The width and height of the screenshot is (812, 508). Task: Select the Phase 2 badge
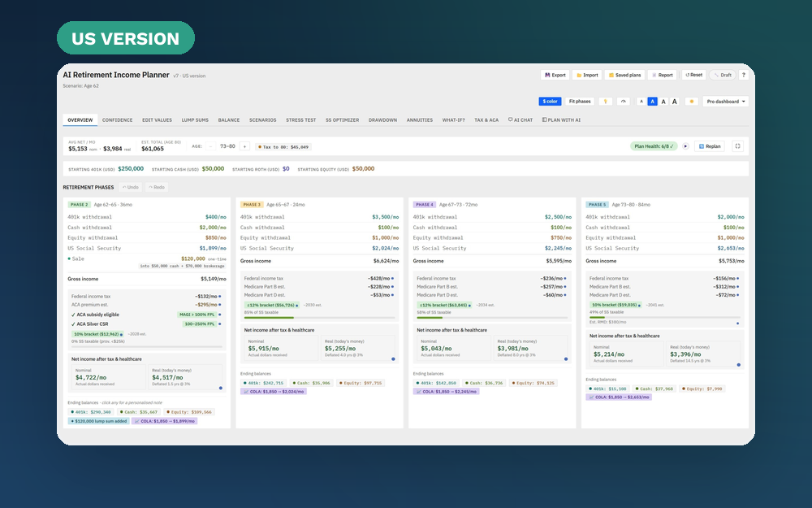80,205
